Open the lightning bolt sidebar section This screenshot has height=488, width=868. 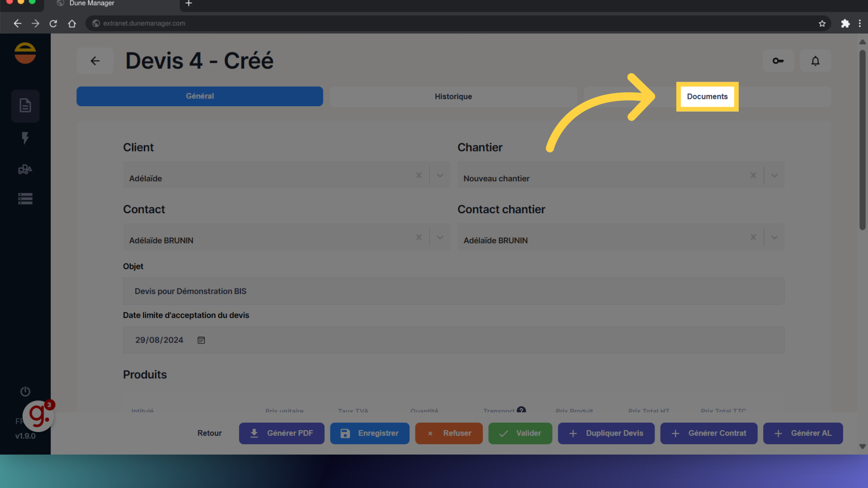[x=25, y=138]
